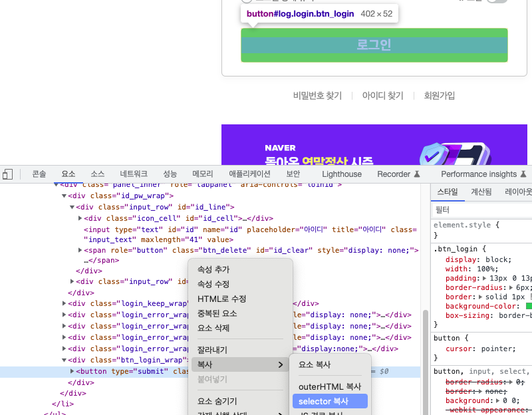Collapse the input_row id_line div
This screenshot has width=532, height=415.
pyautogui.click(x=72, y=207)
